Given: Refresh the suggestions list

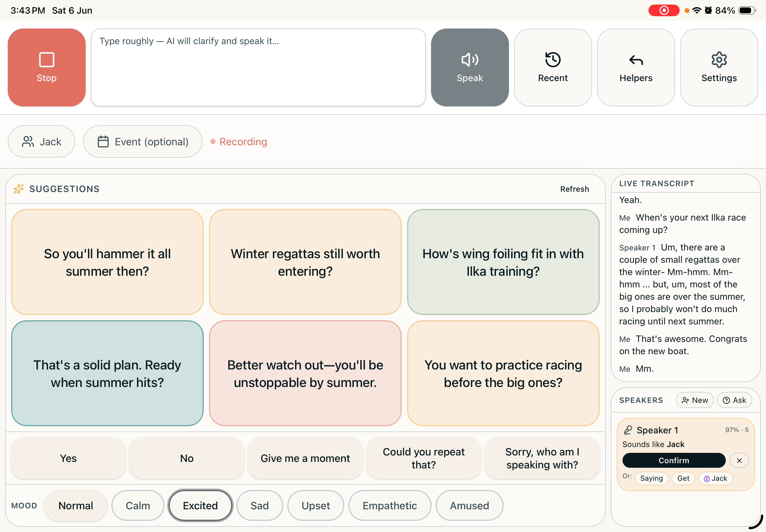Looking at the screenshot, I should point(574,189).
